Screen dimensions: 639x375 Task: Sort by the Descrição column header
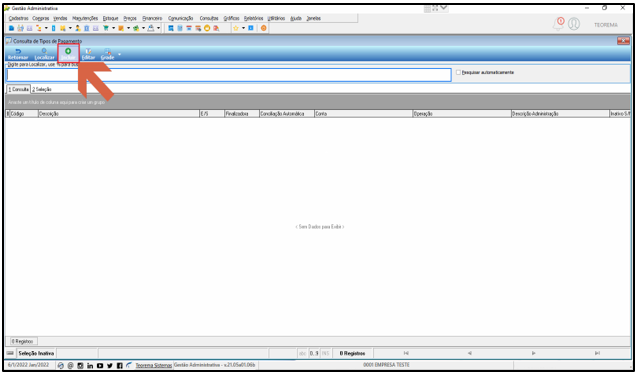pyautogui.click(x=119, y=114)
